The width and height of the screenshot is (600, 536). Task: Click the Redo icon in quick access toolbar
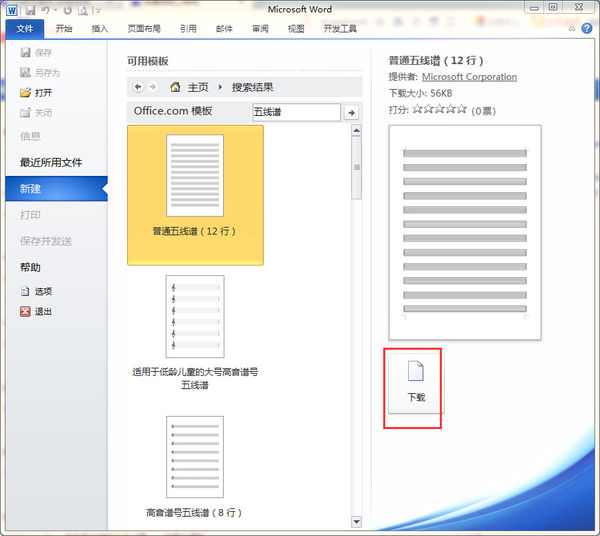pos(68,10)
